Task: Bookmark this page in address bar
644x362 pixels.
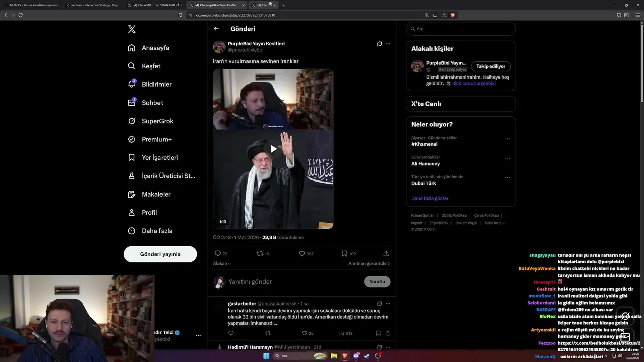Action: click(180, 15)
